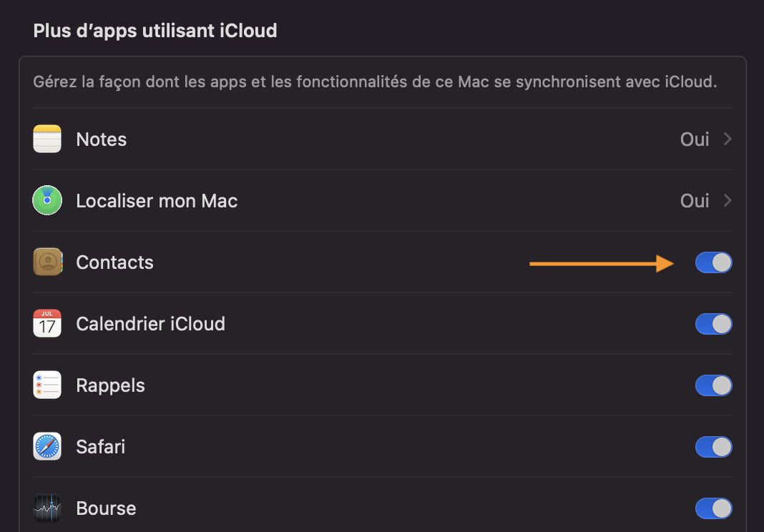Turn off the Calendrier iCloud switch
Screen dimensions: 764x532
tap(713, 324)
